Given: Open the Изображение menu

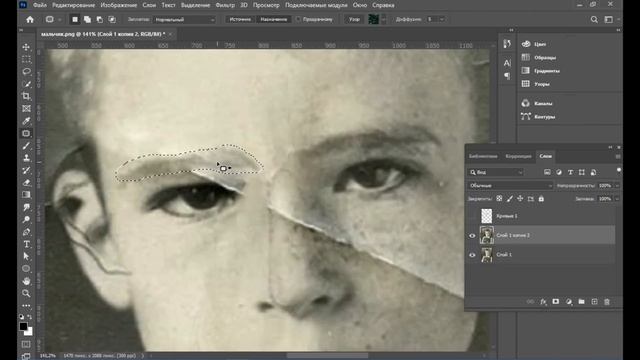Looking at the screenshot, I should (118, 5).
